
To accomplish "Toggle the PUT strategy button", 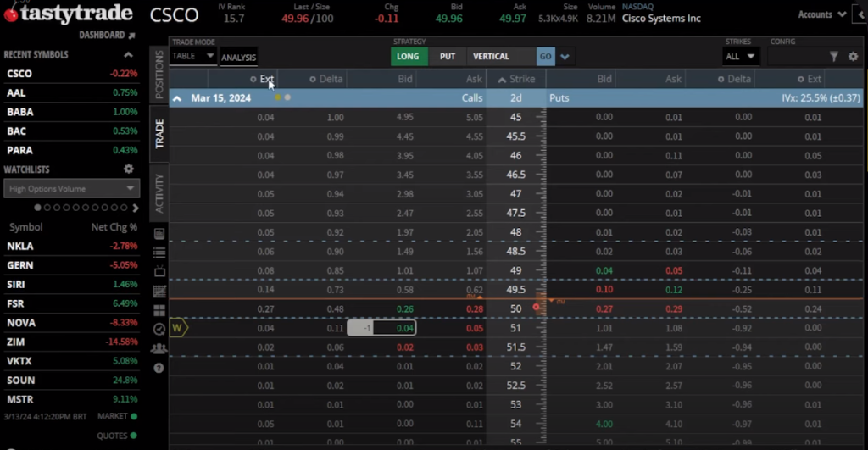I will click(448, 57).
